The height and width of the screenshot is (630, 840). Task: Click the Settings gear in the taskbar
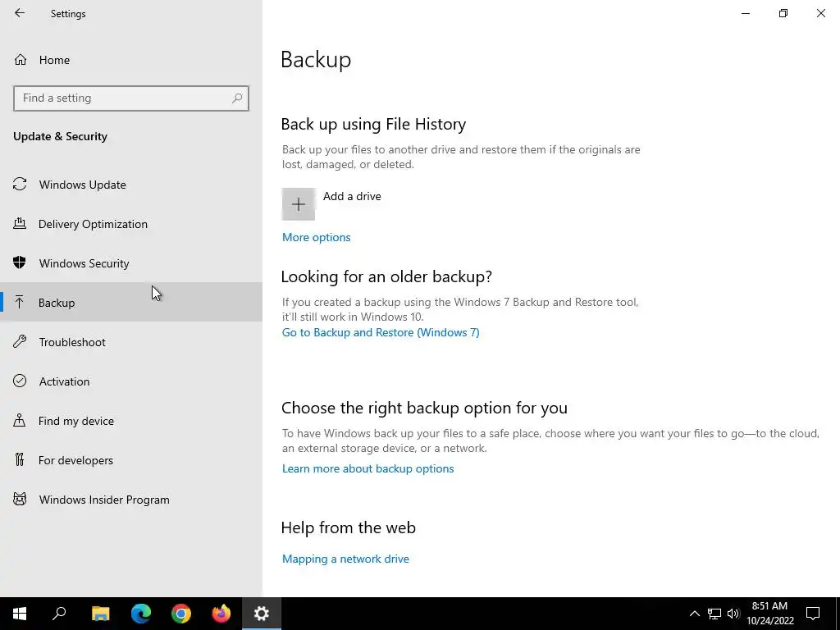(262, 614)
